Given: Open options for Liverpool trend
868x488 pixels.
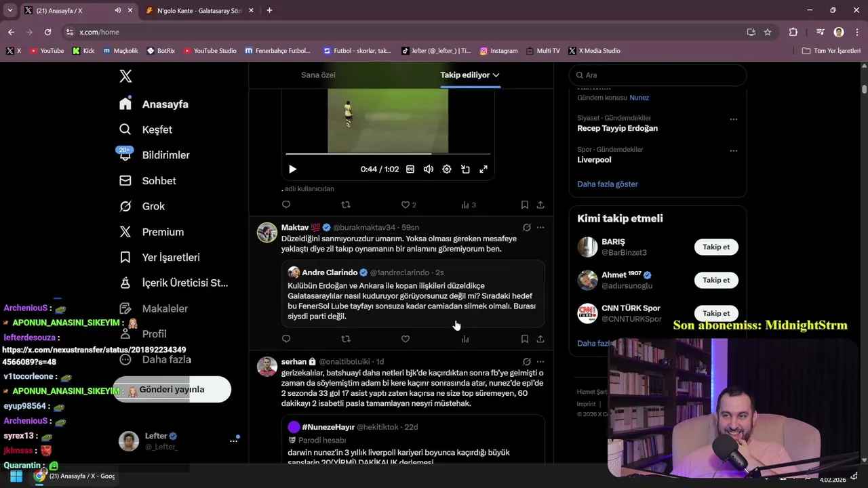Looking at the screenshot, I should pos(733,151).
